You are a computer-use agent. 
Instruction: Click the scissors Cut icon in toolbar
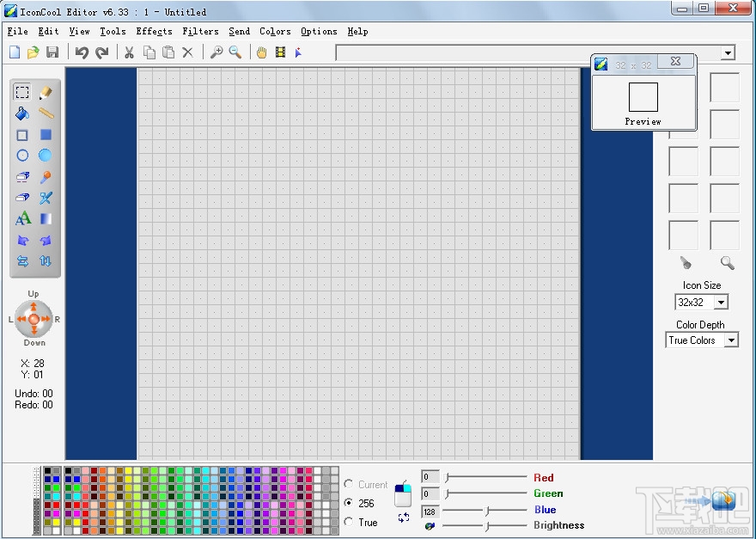(x=129, y=52)
